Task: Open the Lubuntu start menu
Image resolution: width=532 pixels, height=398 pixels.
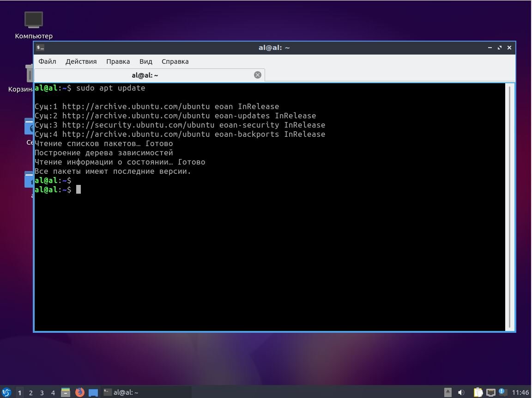Action: 6,392
